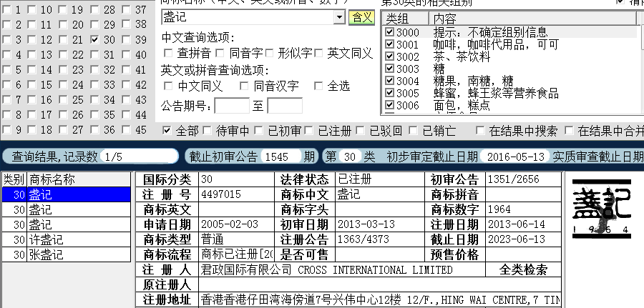Check class 35 checkbox

[95, 115]
